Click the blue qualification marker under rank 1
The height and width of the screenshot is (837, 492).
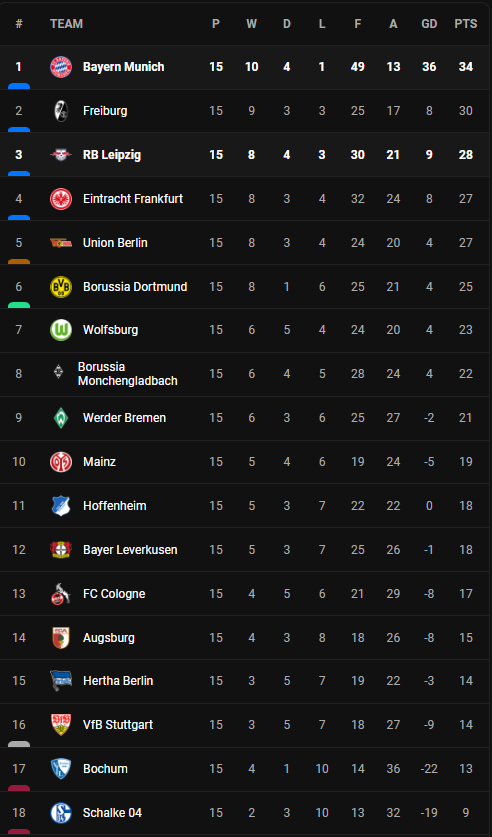point(19,86)
